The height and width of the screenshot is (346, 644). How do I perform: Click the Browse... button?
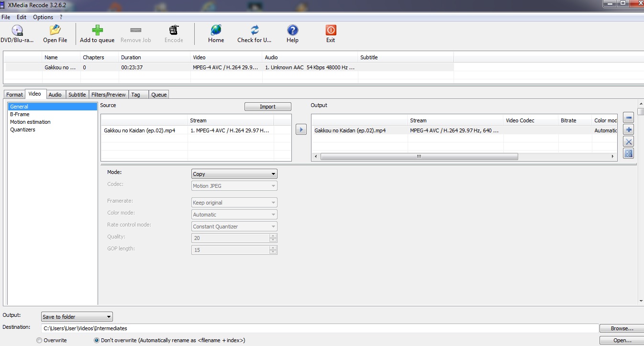coord(622,328)
